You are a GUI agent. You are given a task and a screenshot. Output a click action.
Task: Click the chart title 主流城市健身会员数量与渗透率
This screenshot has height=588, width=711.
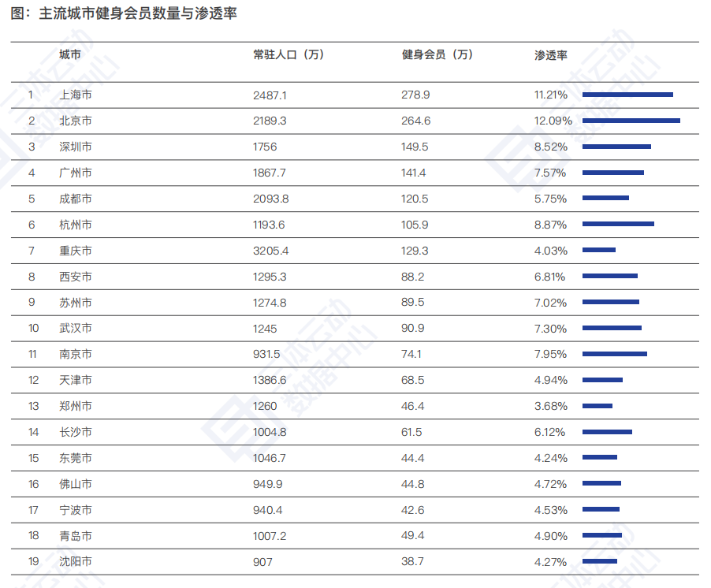(138, 13)
